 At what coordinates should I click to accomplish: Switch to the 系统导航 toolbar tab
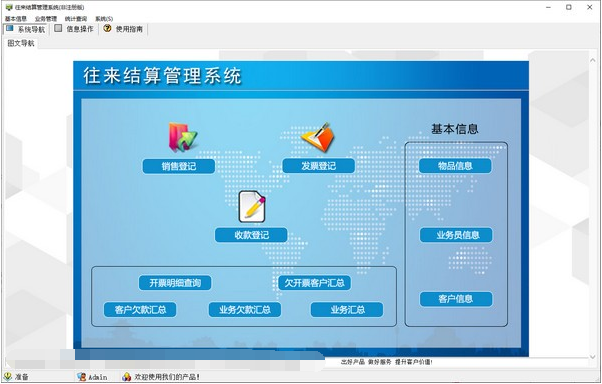[x=26, y=29]
